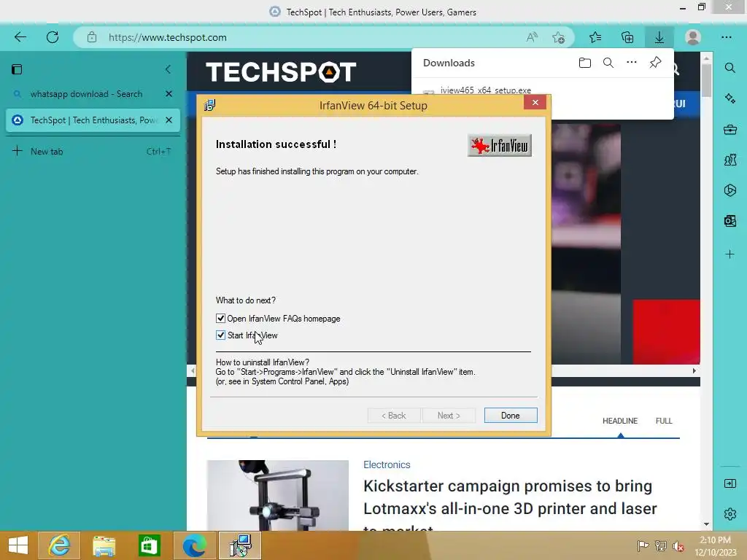Open the Microsoft 365 sidebar icon

729,190
